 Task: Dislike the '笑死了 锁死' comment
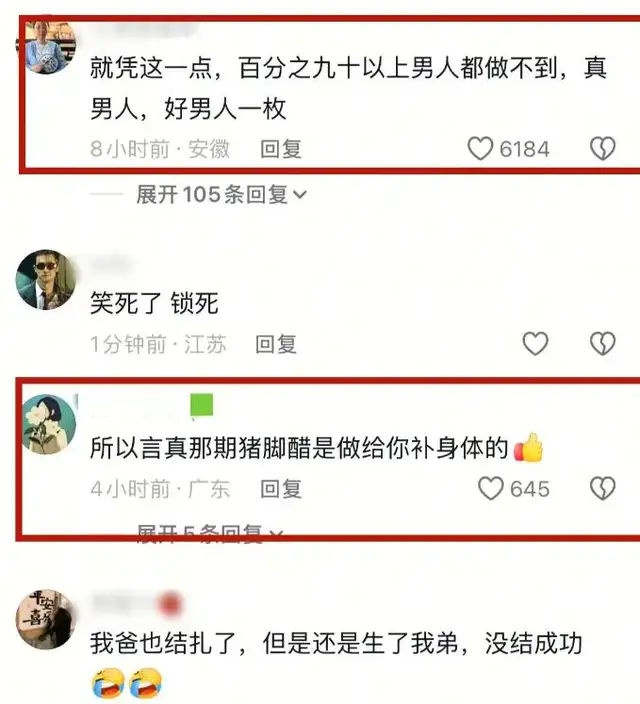(602, 344)
